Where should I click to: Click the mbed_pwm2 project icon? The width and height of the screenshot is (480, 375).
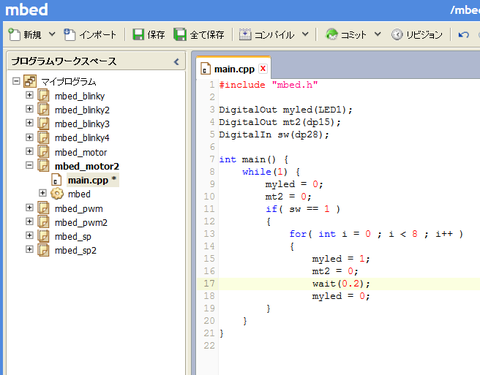pos(43,222)
